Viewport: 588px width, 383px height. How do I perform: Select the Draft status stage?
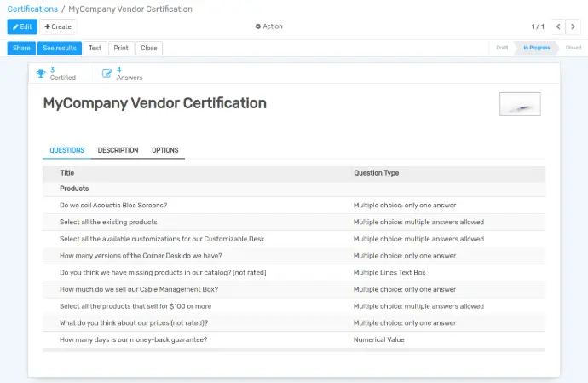[502, 48]
